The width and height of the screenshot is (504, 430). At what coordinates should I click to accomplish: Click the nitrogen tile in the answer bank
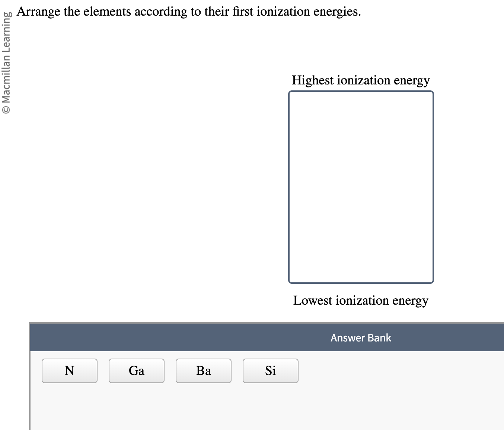(x=69, y=370)
